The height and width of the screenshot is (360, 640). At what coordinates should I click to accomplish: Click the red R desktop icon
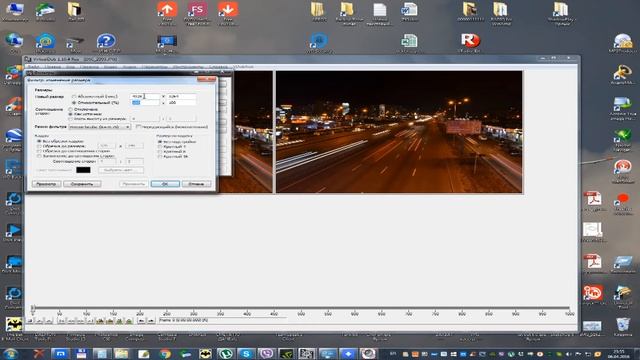coord(470,40)
